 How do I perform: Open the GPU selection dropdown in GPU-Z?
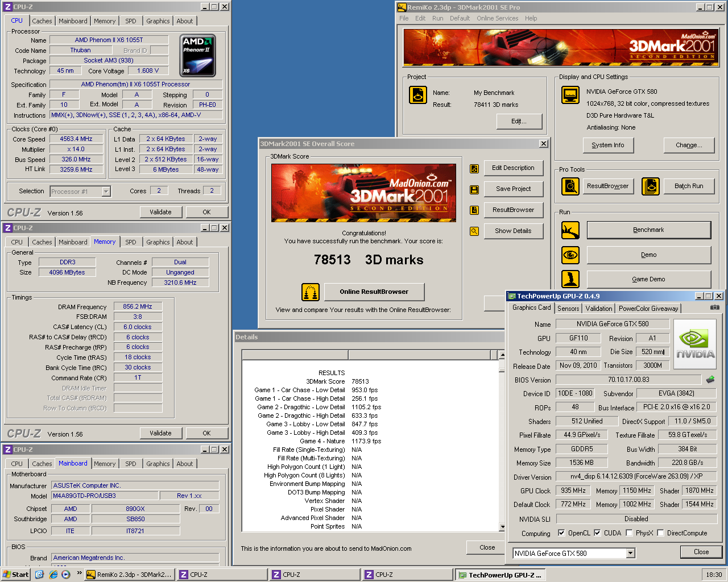(630, 554)
